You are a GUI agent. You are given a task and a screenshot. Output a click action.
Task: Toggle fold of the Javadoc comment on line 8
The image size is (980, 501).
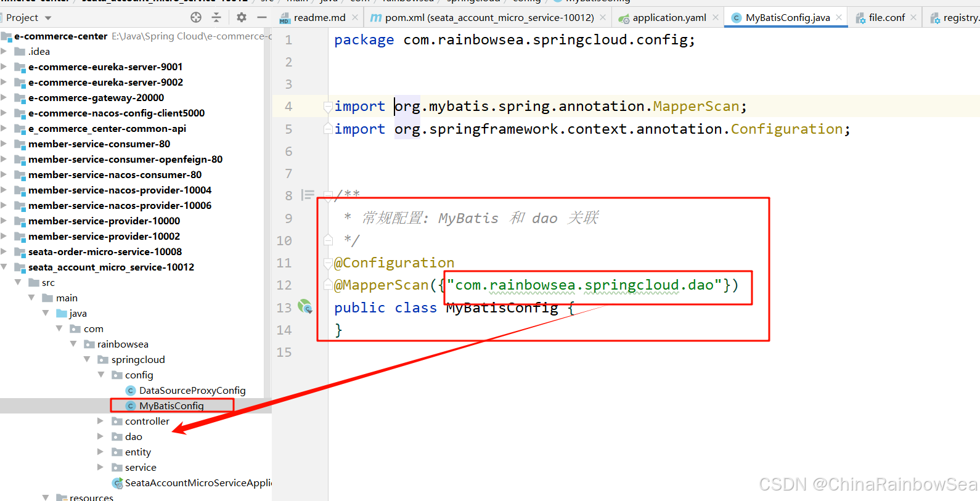[328, 195]
